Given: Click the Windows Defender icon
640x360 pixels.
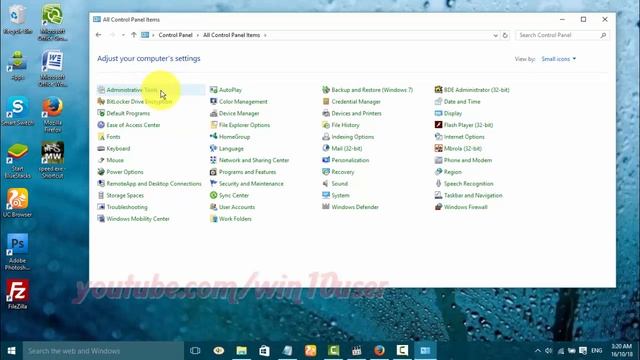Looking at the screenshot, I should click(x=326, y=207).
